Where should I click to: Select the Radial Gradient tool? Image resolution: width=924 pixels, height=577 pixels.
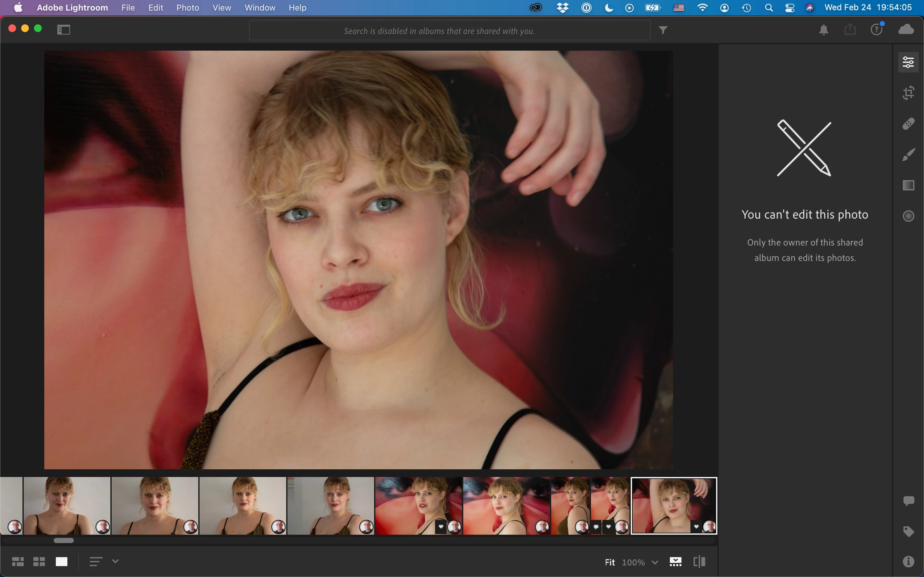(908, 216)
